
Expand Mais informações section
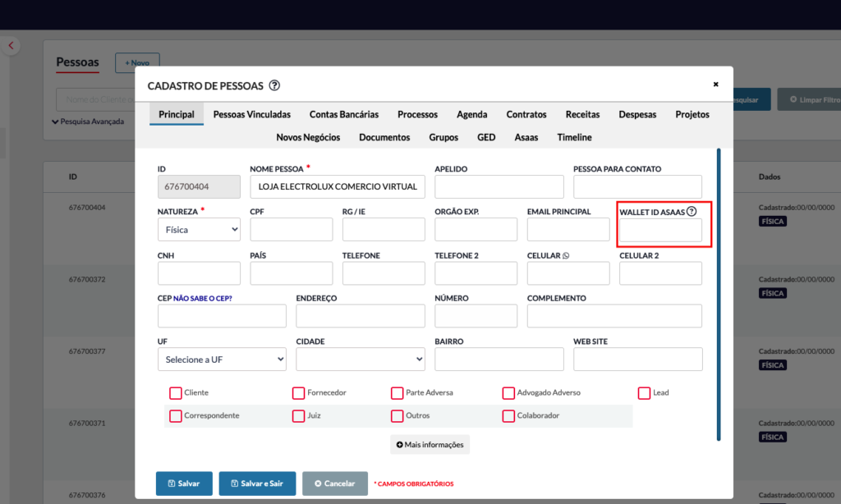[430, 444]
